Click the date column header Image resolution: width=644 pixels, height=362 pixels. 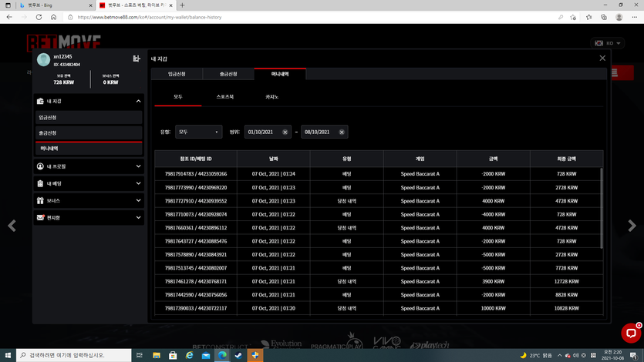click(x=274, y=159)
